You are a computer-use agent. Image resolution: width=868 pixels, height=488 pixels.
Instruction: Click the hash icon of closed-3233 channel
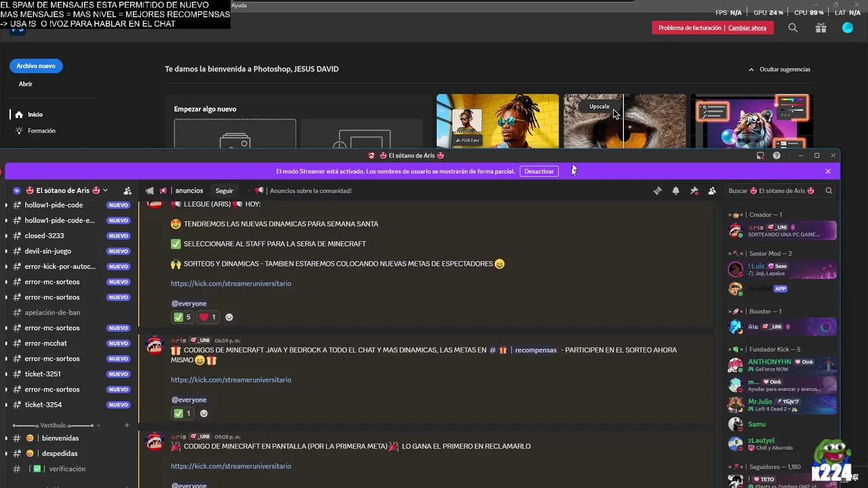pos(17,236)
